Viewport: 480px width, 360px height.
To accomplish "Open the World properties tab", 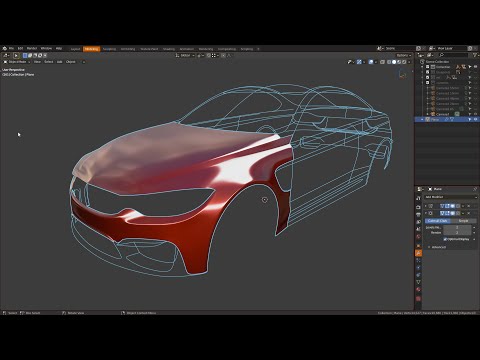I will (419, 237).
